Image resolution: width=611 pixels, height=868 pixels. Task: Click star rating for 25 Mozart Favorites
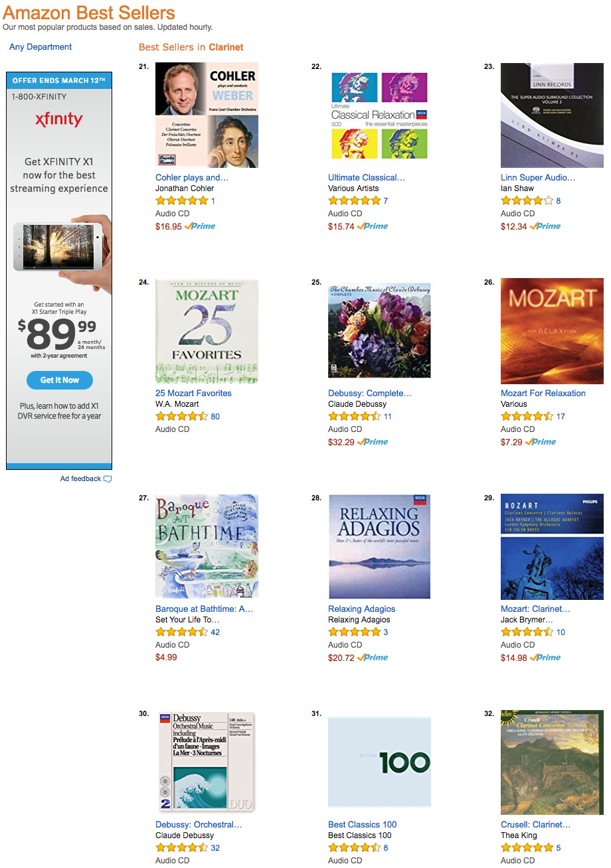tap(181, 416)
